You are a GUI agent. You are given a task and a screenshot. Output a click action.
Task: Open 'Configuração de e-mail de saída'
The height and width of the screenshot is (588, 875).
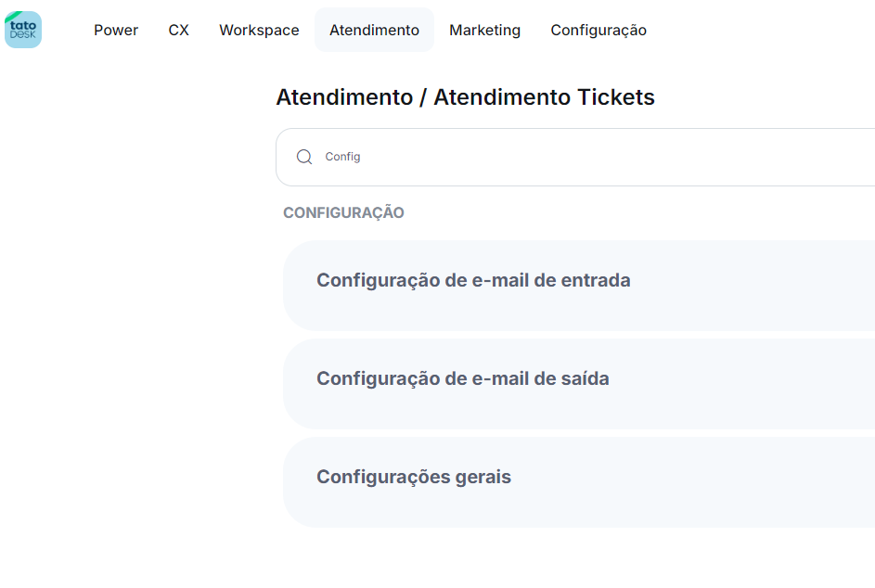(x=462, y=378)
